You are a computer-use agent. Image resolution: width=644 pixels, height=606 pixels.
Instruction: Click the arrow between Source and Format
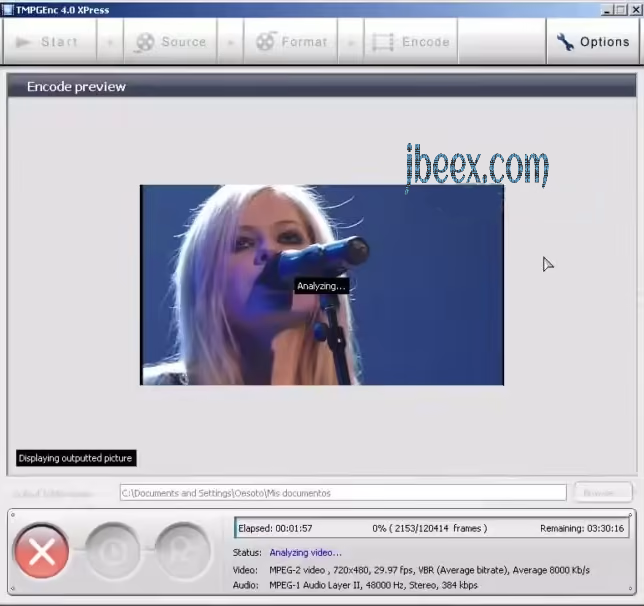230,41
